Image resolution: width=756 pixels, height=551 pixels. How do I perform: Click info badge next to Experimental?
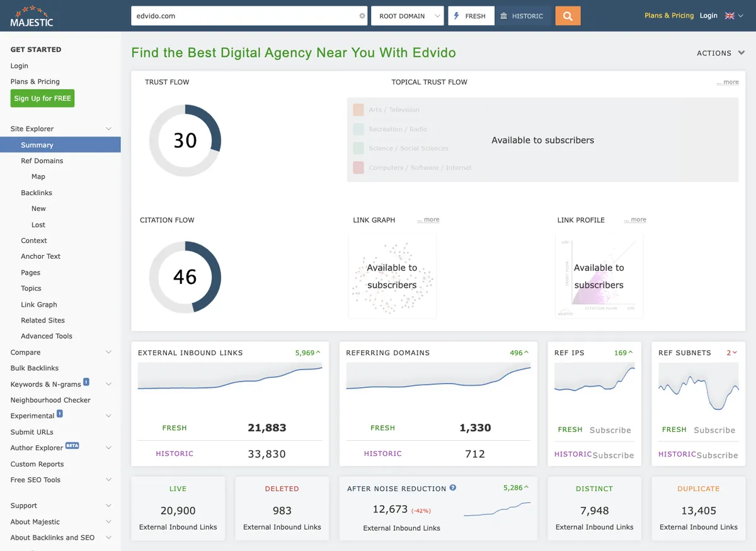[60, 414]
